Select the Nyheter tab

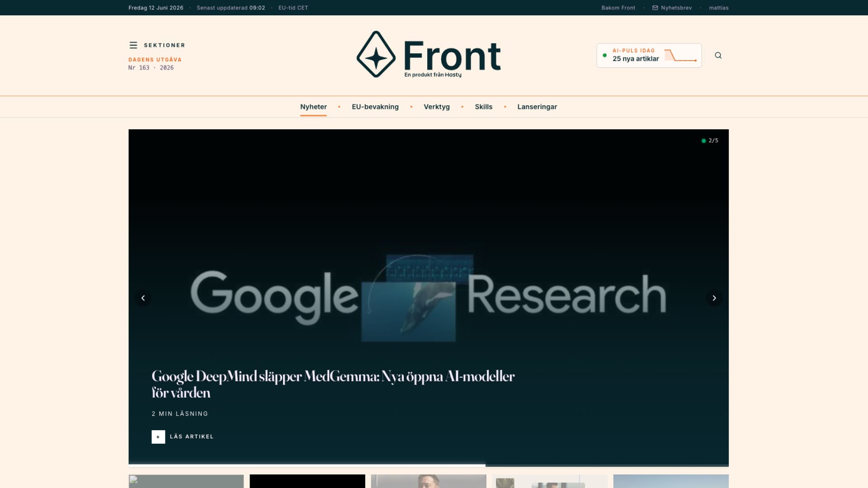tap(313, 107)
